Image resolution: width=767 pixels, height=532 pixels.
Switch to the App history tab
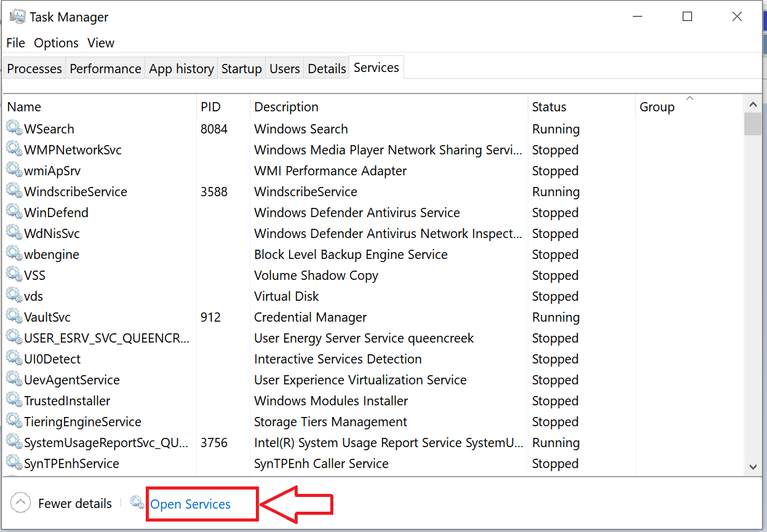click(x=181, y=69)
